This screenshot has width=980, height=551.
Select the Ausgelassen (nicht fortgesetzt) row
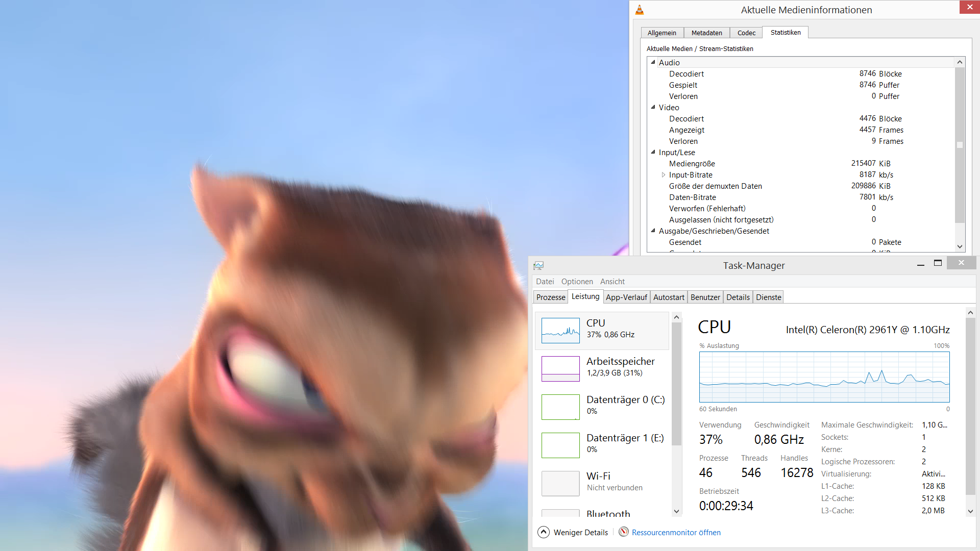coord(801,219)
